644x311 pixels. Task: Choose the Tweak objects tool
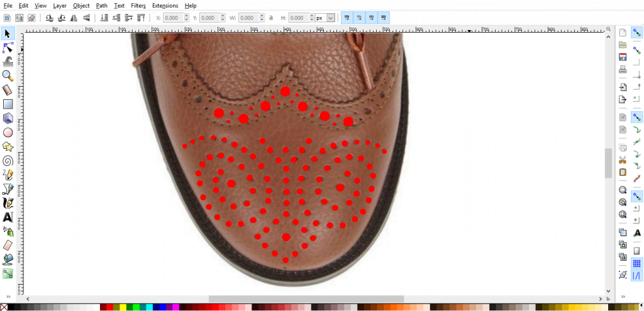(x=8, y=62)
